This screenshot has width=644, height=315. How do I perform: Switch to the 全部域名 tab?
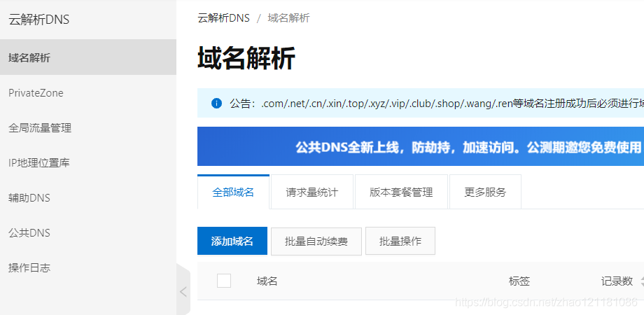(x=233, y=192)
